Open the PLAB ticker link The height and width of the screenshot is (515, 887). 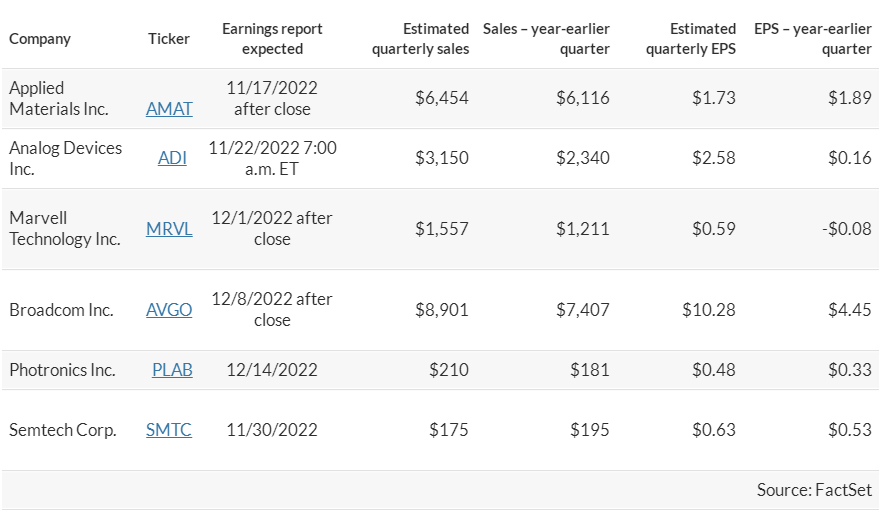(172, 370)
